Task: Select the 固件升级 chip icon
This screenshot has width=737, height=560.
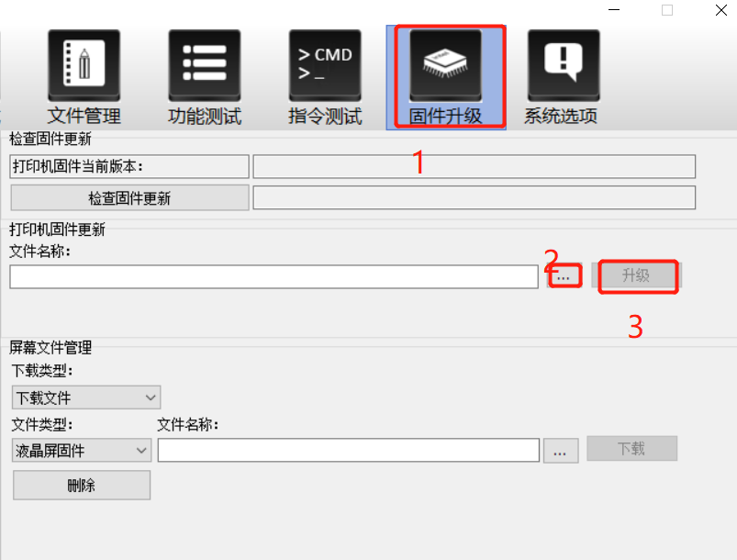Action: [445, 65]
